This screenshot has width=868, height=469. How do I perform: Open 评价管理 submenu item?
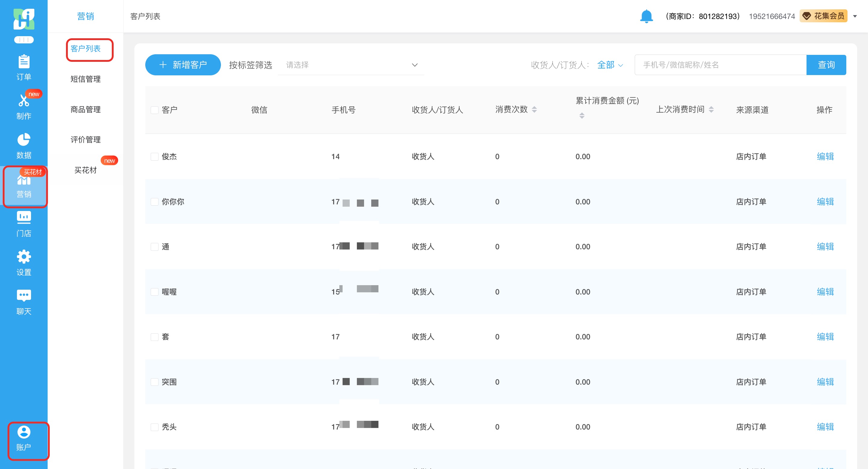(x=86, y=140)
